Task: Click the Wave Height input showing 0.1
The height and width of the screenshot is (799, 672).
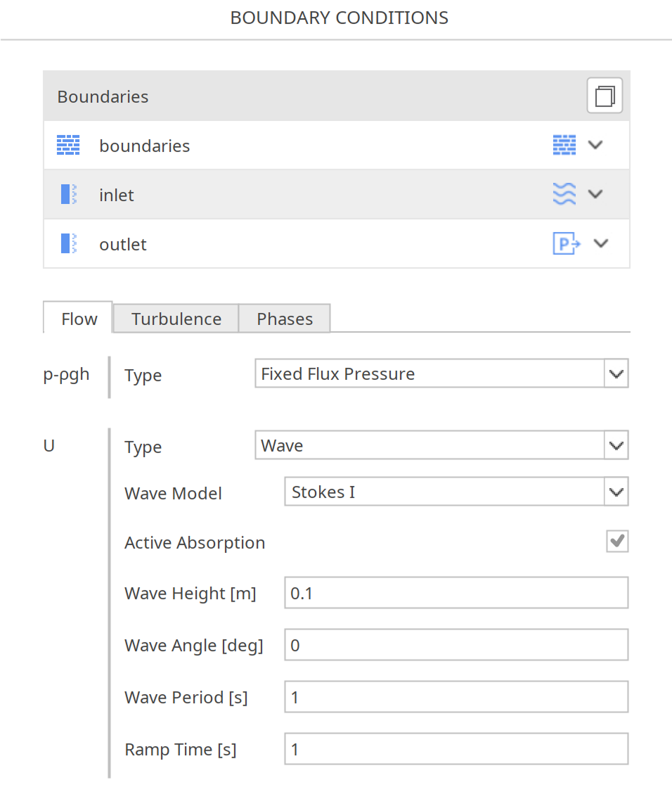Action: click(x=455, y=592)
